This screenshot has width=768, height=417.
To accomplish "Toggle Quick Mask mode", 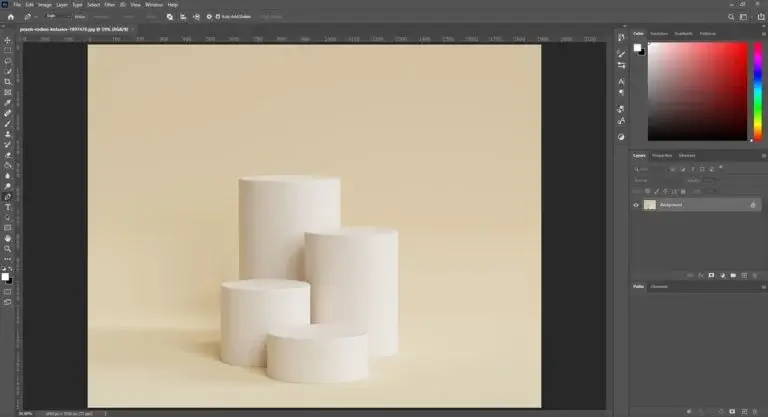I will (x=8, y=292).
